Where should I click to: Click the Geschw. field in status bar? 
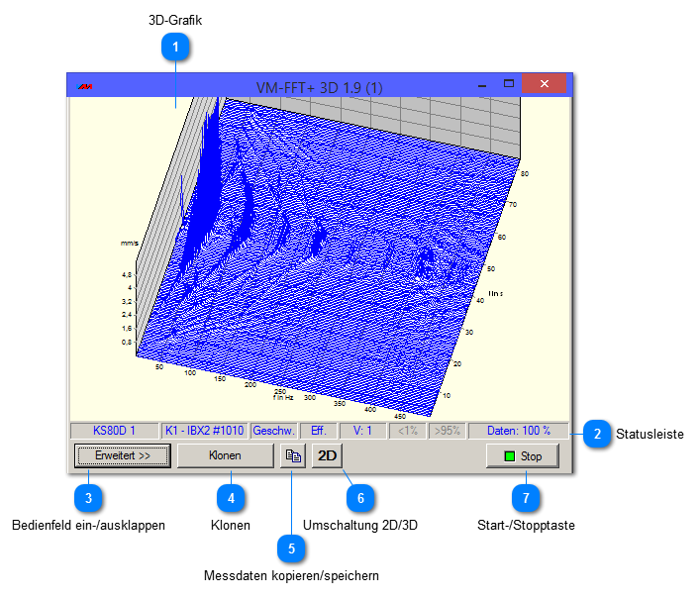tap(274, 431)
